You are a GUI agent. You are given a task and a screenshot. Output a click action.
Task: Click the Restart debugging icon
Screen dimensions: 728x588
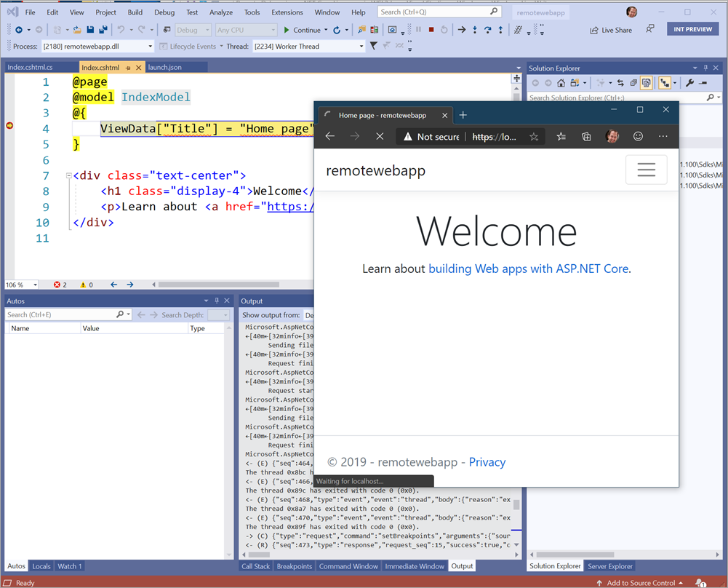click(444, 31)
